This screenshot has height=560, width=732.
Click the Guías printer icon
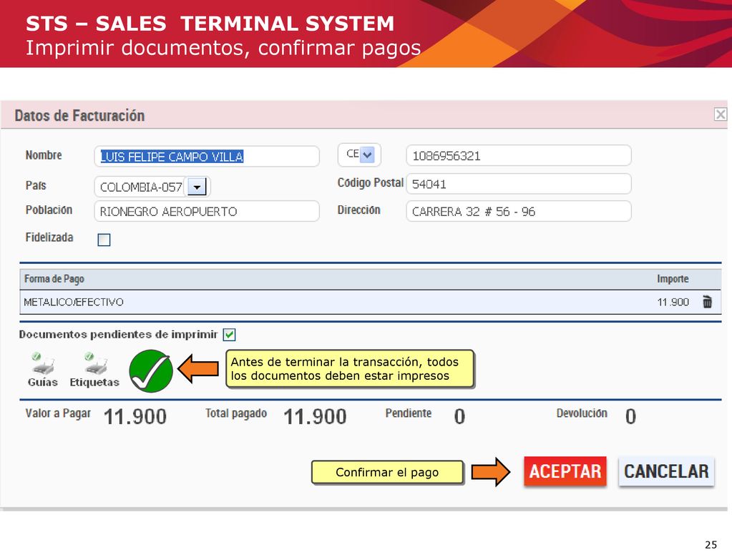[x=43, y=365]
